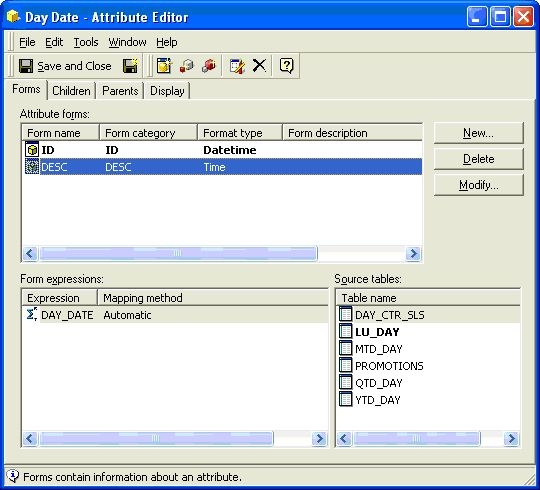The height and width of the screenshot is (490, 540).
Task: Click the sigma icon beside DAY_DATE
Action: pyautogui.click(x=31, y=314)
